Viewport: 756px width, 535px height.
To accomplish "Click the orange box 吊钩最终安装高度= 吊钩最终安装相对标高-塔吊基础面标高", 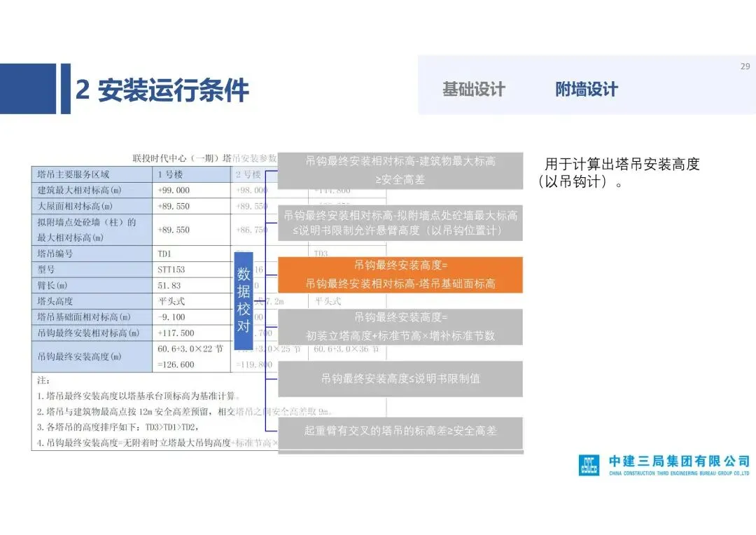I will coord(400,275).
